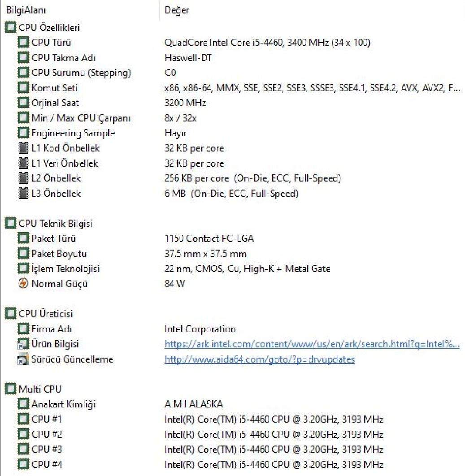The height and width of the screenshot is (476, 465).
Task: Select the Engineering Sample label
Action: tap(73, 133)
